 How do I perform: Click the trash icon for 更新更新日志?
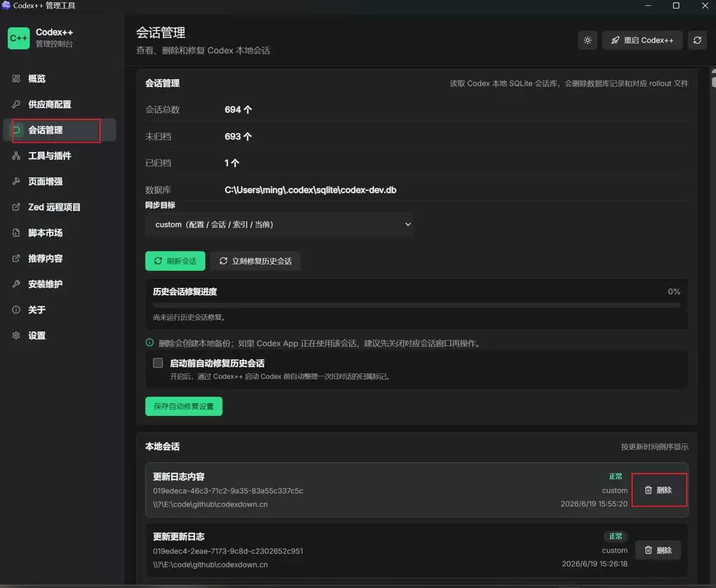pos(649,550)
